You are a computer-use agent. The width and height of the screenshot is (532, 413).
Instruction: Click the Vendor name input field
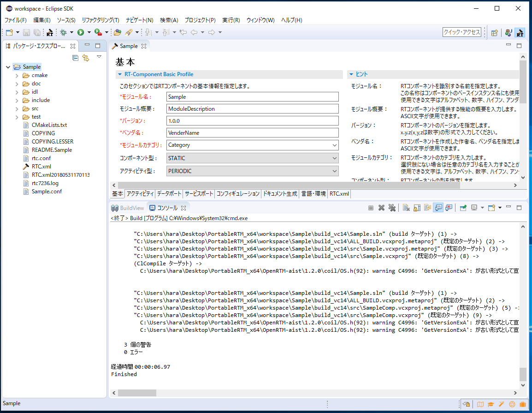click(x=253, y=133)
